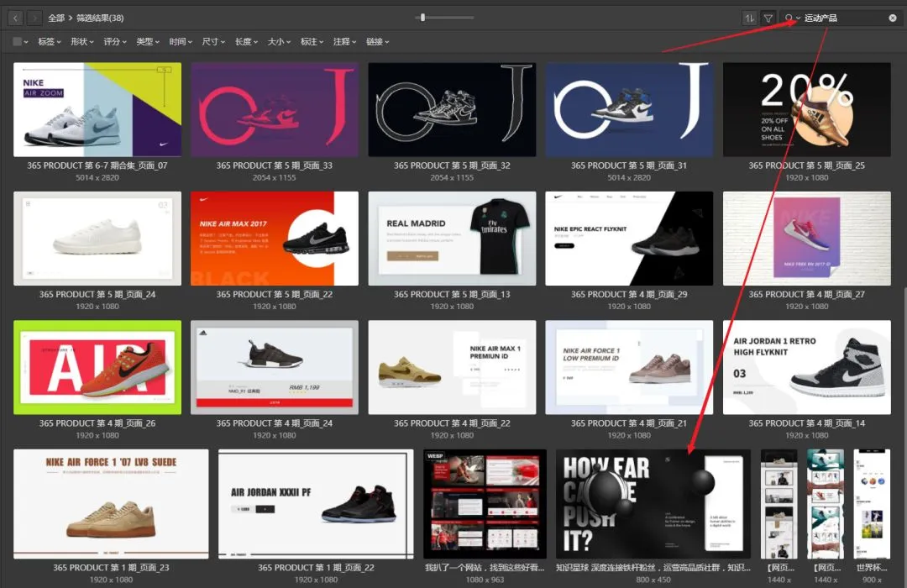Click the caption starting 我扒了一个网站

tap(485, 568)
